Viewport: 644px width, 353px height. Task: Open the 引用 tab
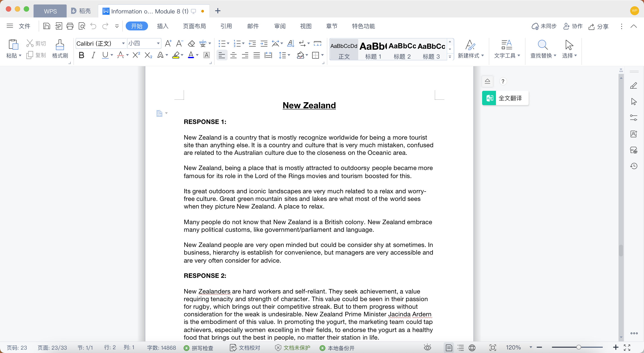coord(226,26)
